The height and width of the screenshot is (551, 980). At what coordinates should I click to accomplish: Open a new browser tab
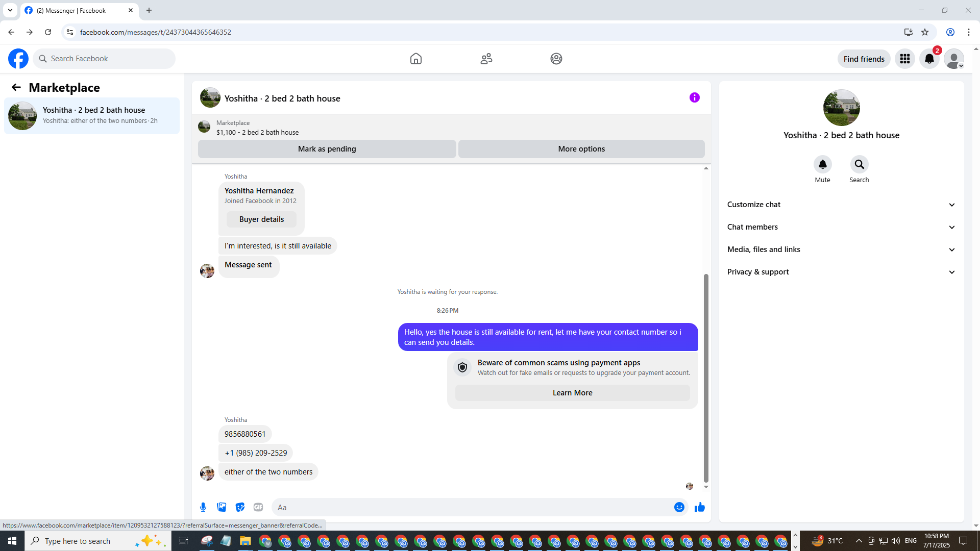click(x=149, y=10)
